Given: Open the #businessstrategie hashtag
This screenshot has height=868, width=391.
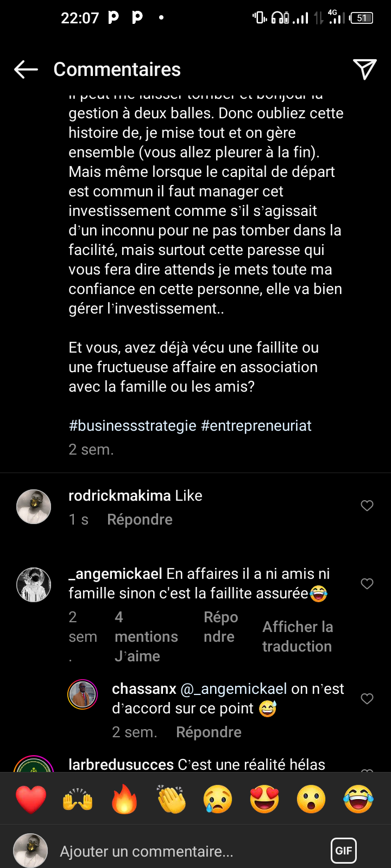Looking at the screenshot, I should (x=133, y=426).
